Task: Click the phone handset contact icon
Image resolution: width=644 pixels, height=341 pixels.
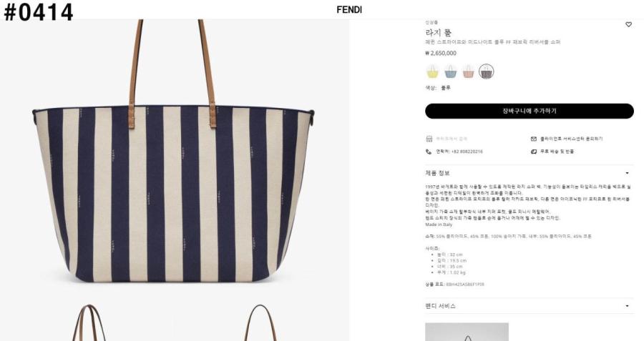Action: [429, 152]
